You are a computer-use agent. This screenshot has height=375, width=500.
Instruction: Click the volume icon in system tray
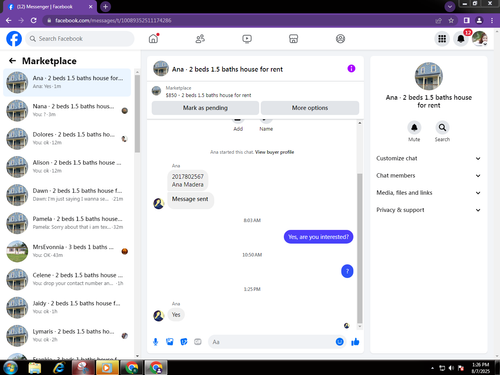[x=451, y=368]
